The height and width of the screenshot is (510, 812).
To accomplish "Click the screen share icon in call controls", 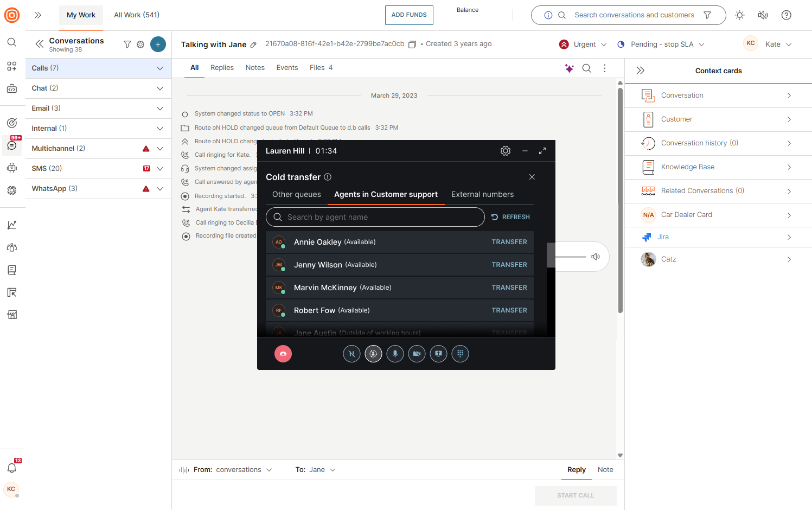I will (x=438, y=354).
